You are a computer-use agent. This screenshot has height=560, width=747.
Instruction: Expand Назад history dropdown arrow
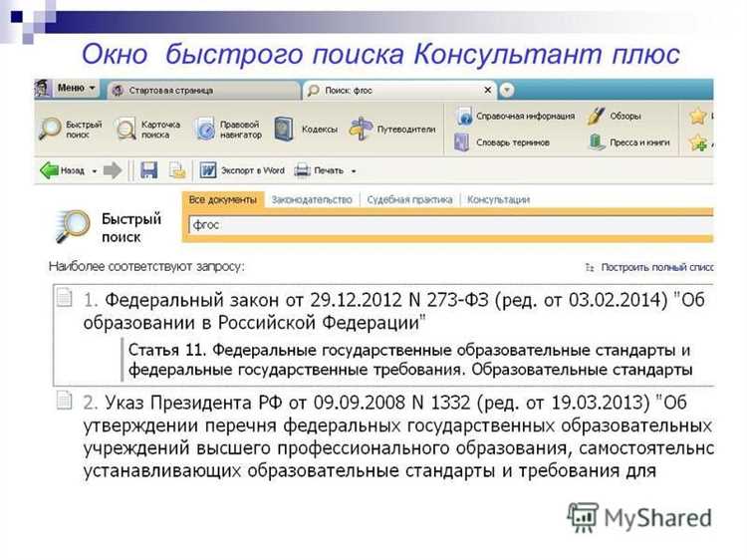(x=95, y=171)
